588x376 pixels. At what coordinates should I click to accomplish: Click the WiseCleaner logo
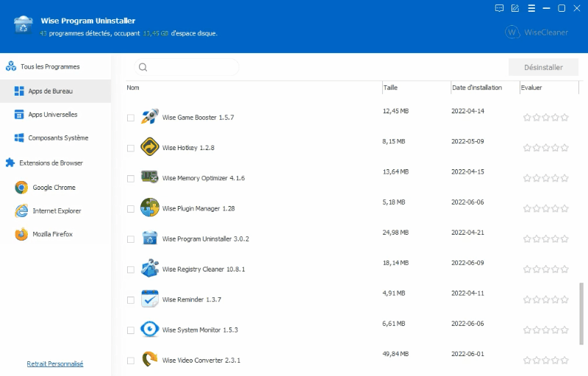pos(537,32)
